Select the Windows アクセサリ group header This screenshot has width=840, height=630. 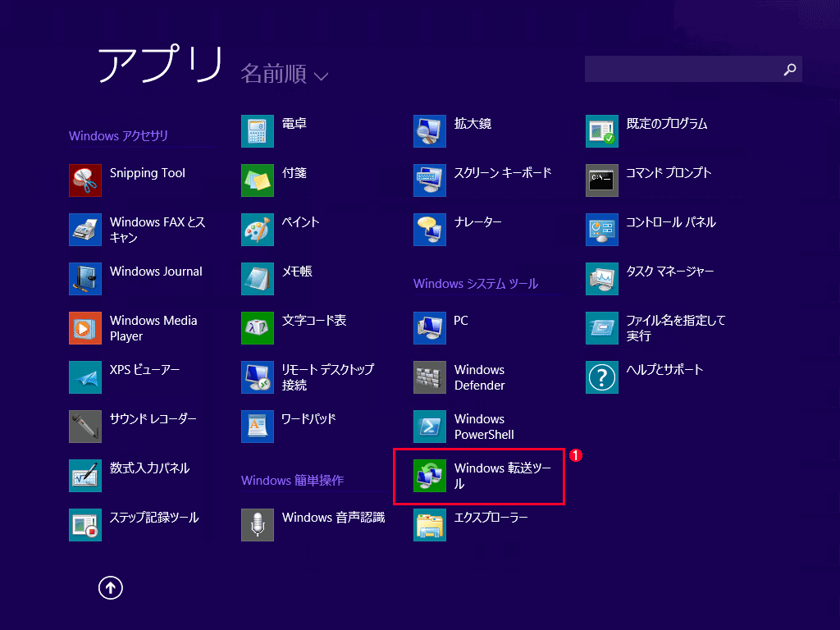(118, 136)
